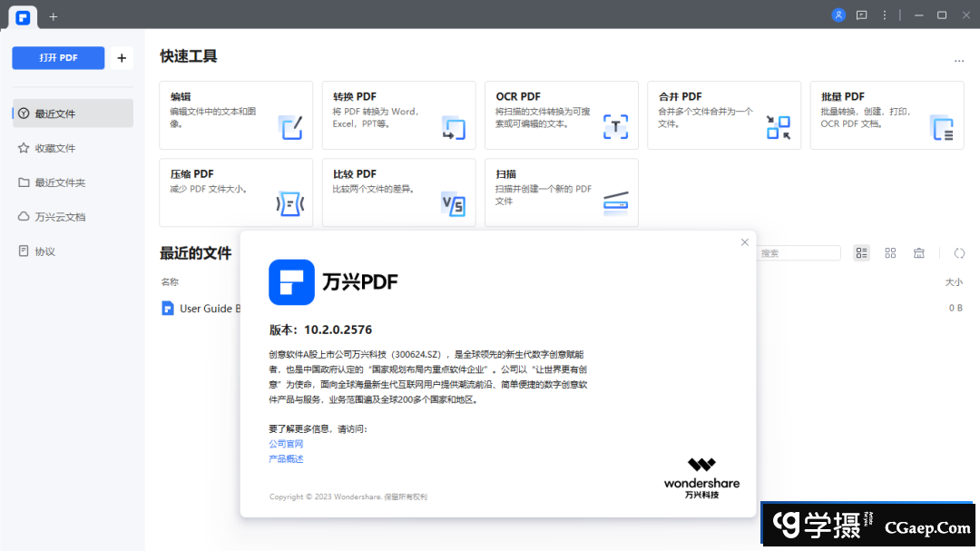Launch the OCR PDF tool icon

pos(616,127)
